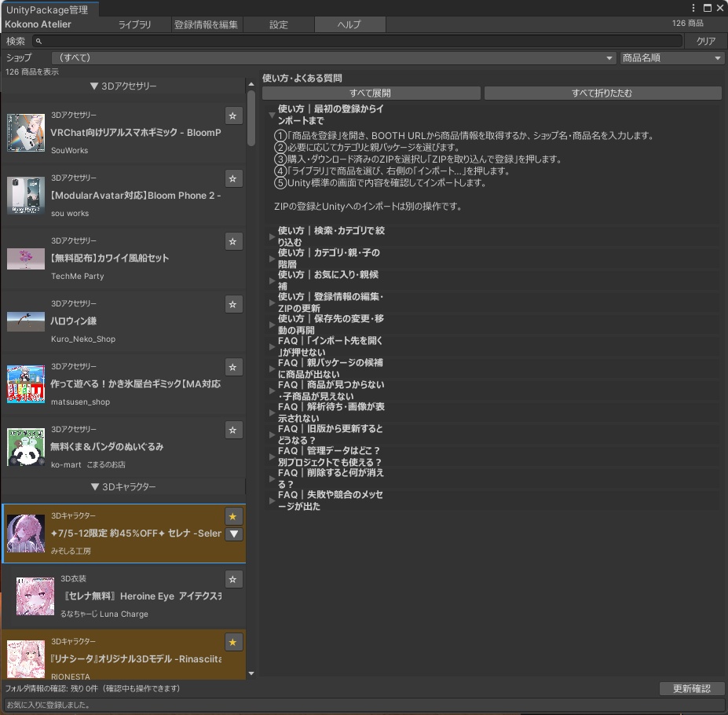The width and height of the screenshot is (728, 715).
Task: Click the TechMe Party shop name
Action: coord(78,276)
